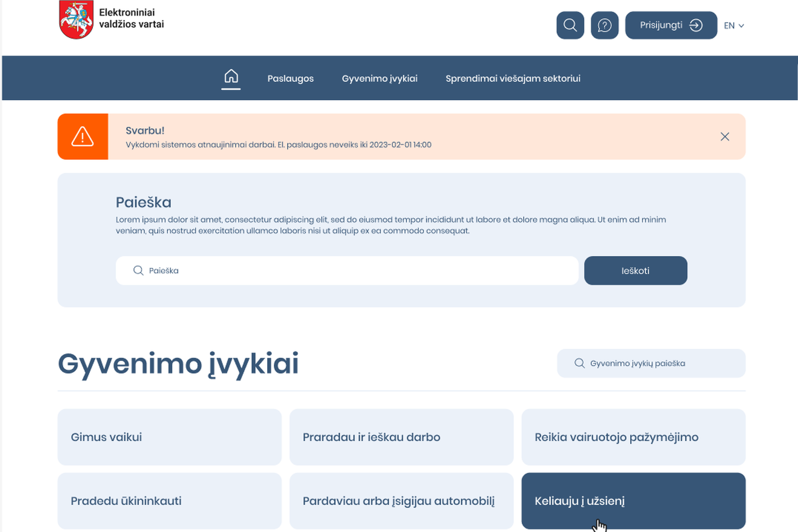
Task: Click alert message ending 'iki 2023-02-01 14:00'
Action: pyautogui.click(x=279, y=145)
